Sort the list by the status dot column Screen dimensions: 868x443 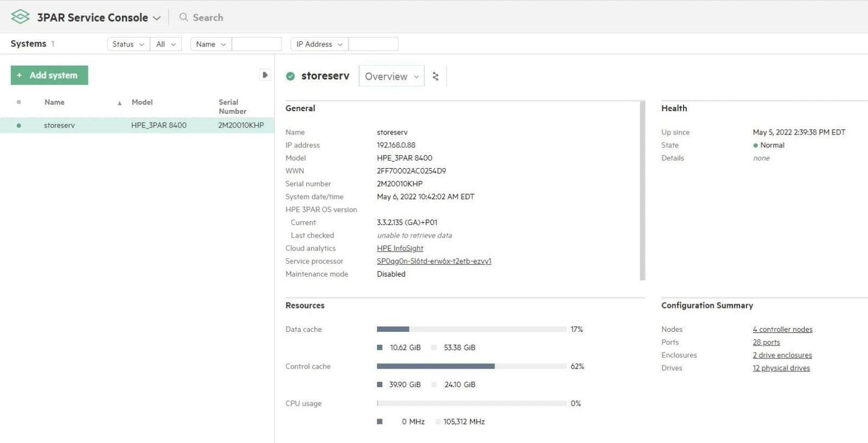(x=19, y=102)
